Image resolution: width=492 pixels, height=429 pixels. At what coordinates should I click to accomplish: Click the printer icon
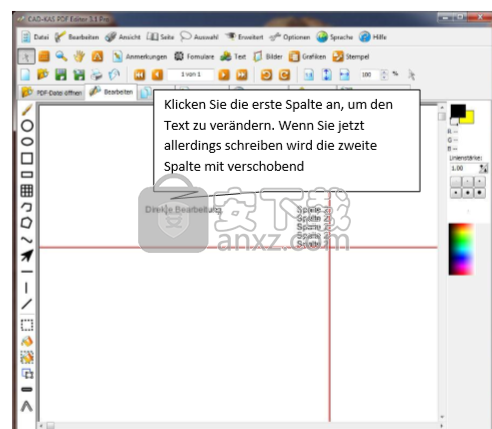coord(96,75)
